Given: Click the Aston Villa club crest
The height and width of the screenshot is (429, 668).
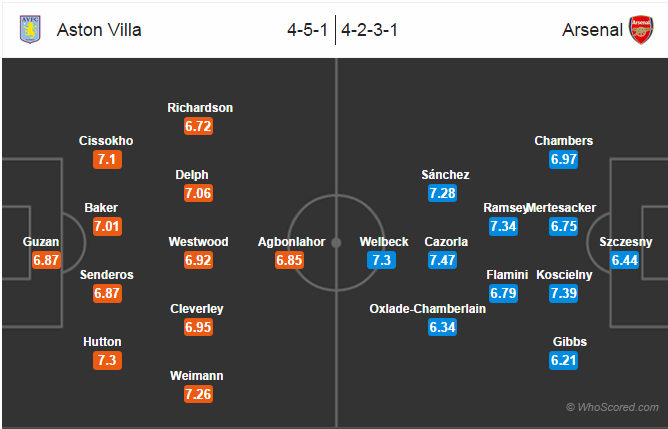Looking at the screenshot, I should (29, 29).
